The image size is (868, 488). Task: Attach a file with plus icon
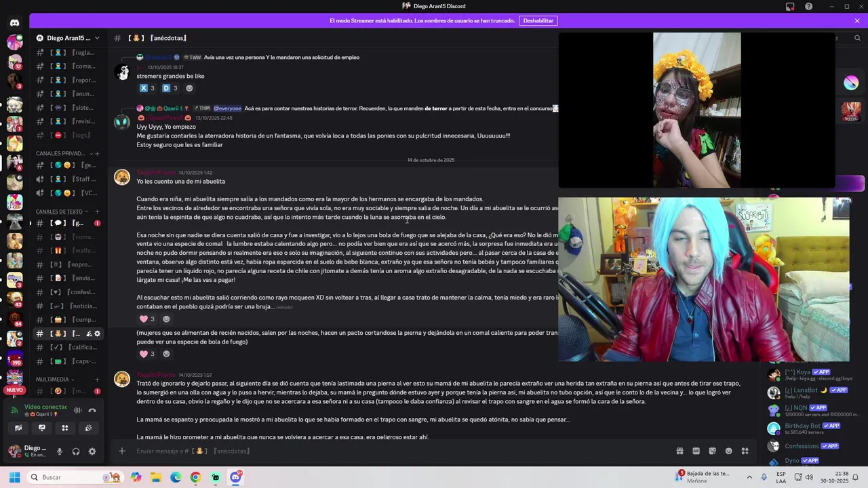(x=122, y=451)
